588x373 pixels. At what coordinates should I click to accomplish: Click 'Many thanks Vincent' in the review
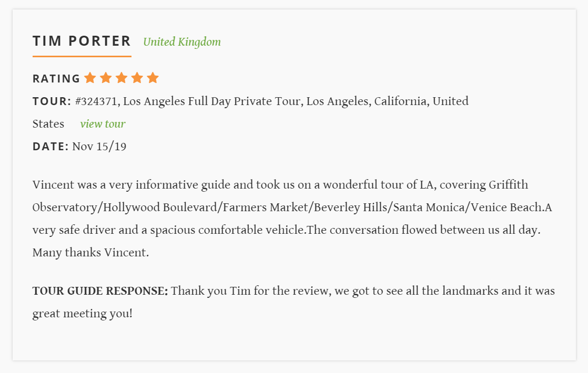click(90, 252)
